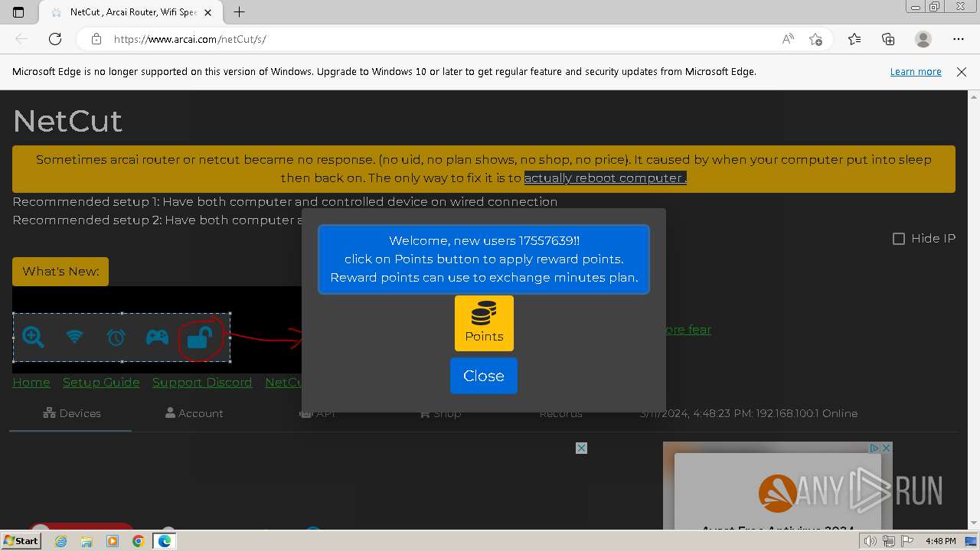Open the What's New button
The height and width of the screenshot is (551, 980).
click(x=60, y=272)
